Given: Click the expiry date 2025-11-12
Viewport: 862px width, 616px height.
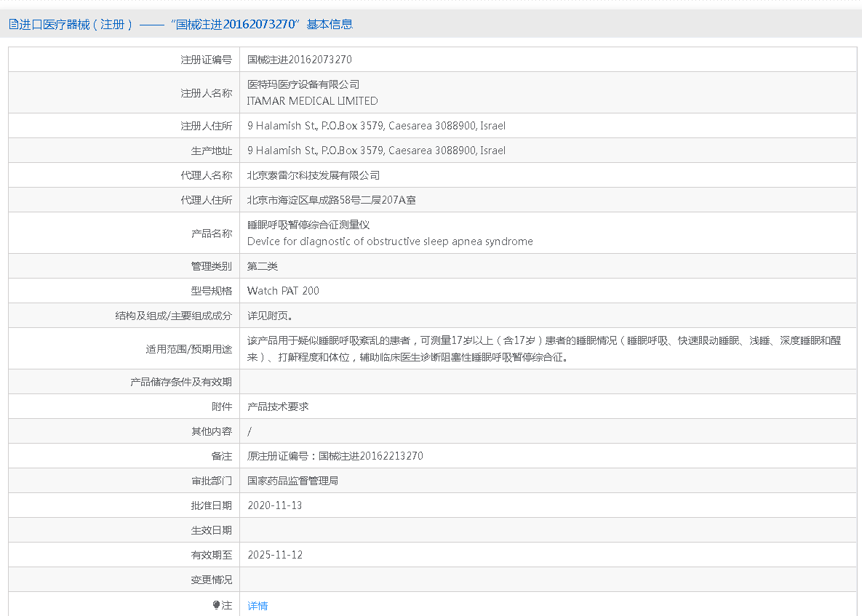Looking at the screenshot, I should [274, 555].
